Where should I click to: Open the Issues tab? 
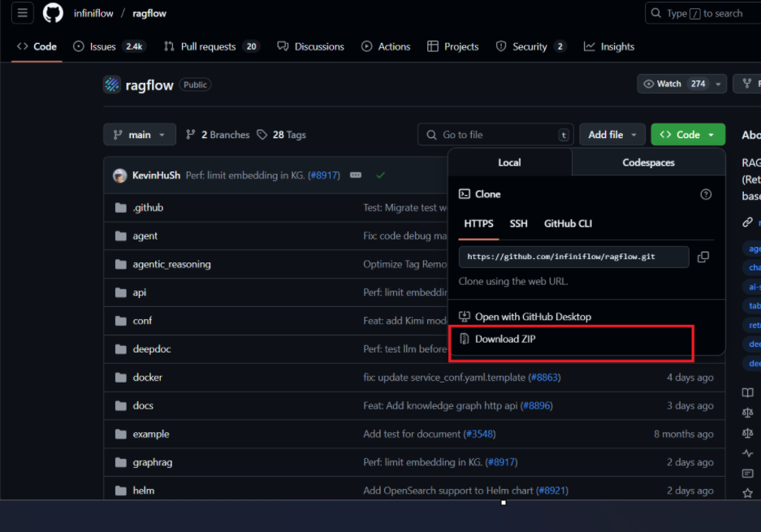coord(109,46)
